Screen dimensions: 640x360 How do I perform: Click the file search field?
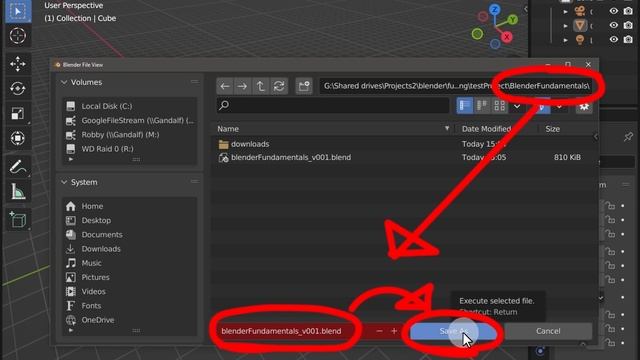333,106
